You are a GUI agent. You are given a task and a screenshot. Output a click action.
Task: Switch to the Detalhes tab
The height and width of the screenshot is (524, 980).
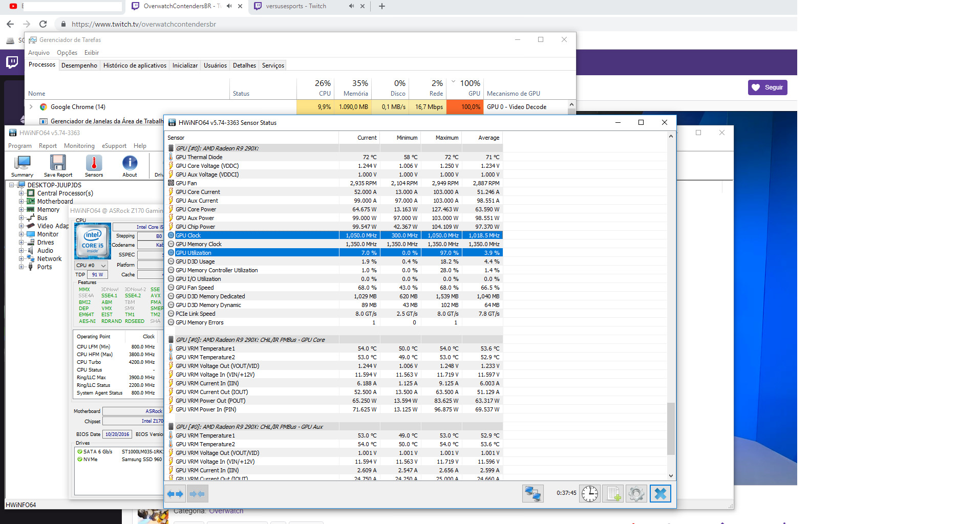tap(244, 65)
